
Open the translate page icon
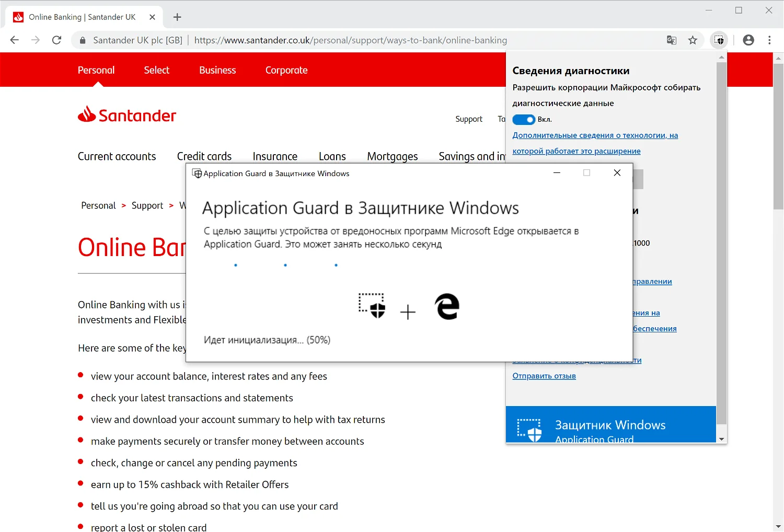tap(672, 40)
